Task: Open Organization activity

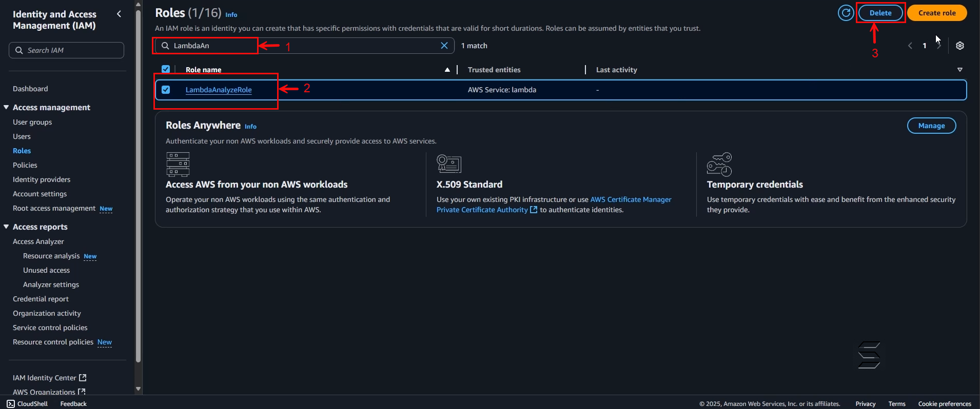Action: tap(47, 313)
